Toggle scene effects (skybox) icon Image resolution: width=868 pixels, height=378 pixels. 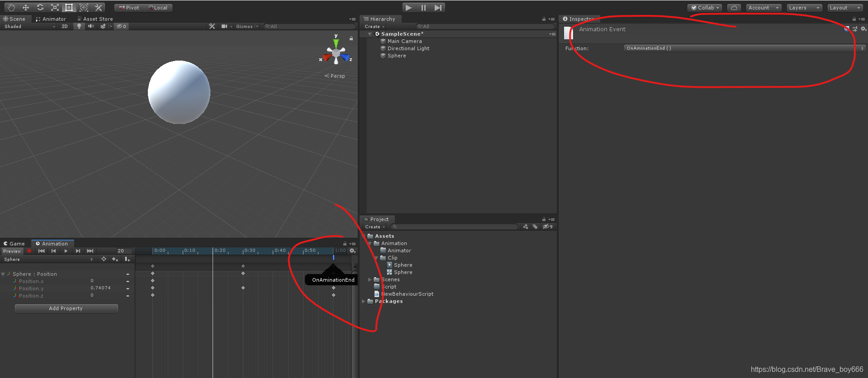point(103,27)
